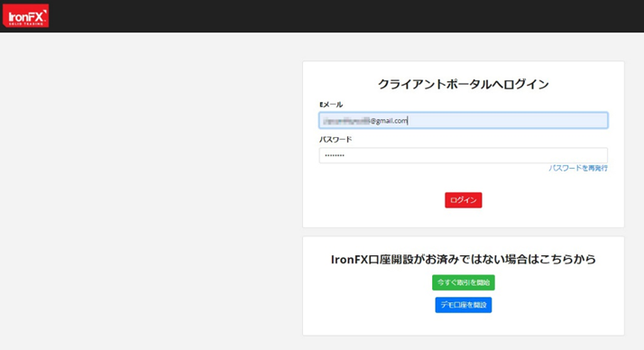644x350 pixels.
Task: Click the パスワード field label
Action: click(x=336, y=139)
